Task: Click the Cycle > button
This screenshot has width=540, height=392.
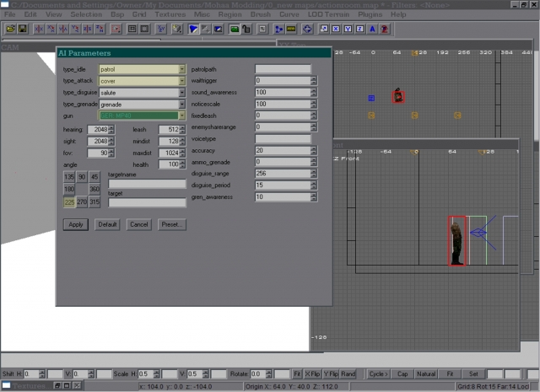Action: point(379,373)
